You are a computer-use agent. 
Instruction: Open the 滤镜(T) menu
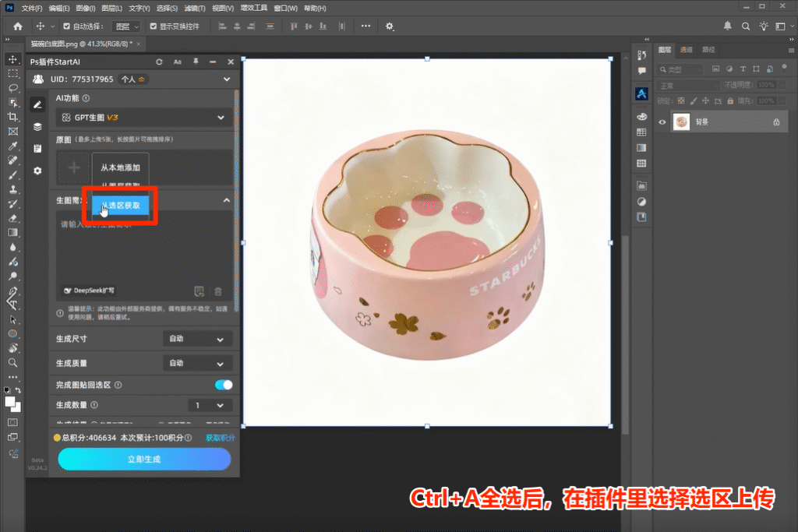195,8
